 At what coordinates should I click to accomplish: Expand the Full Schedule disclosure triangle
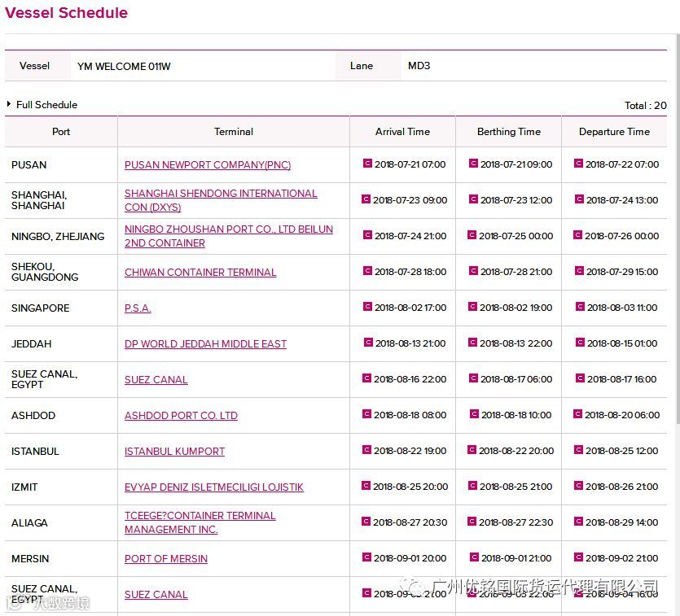coord(9,104)
